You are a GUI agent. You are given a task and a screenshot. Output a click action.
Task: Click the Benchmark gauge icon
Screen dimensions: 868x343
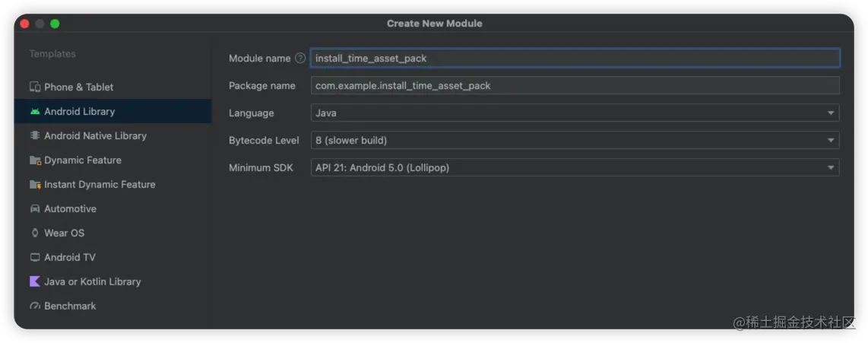click(x=35, y=306)
